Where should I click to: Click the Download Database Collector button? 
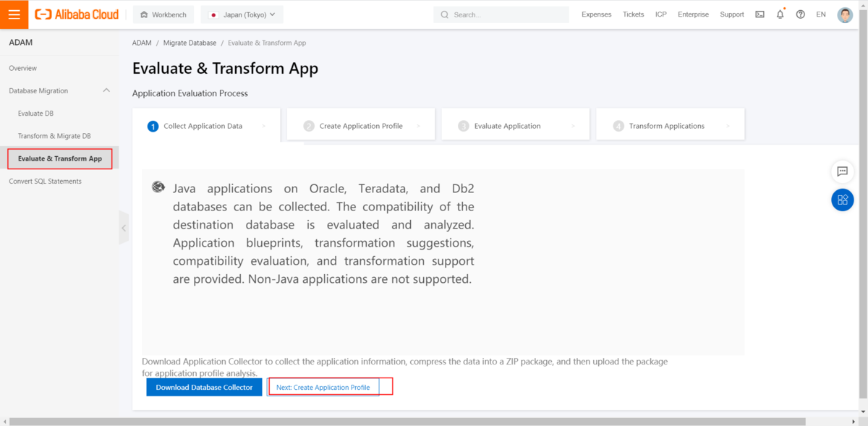click(204, 387)
